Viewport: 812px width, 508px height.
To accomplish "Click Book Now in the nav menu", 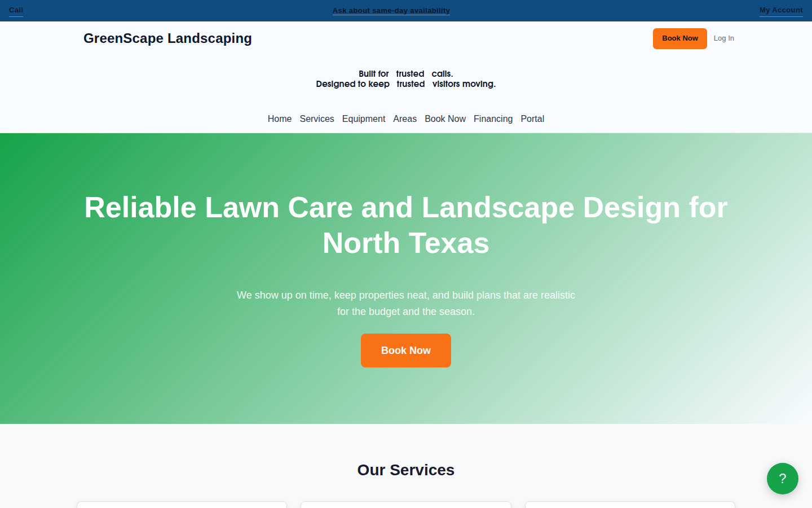I will click(x=445, y=119).
